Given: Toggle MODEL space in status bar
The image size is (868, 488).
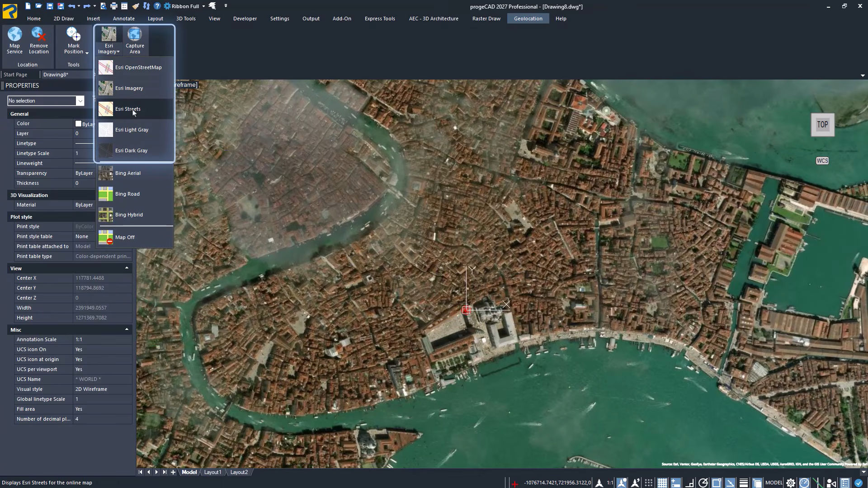Looking at the screenshot, I should [774, 483].
